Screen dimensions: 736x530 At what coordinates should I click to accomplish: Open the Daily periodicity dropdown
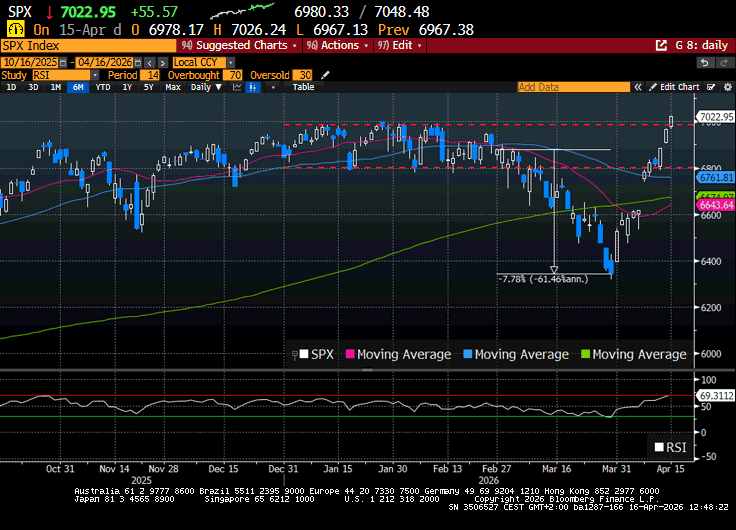click(x=204, y=87)
